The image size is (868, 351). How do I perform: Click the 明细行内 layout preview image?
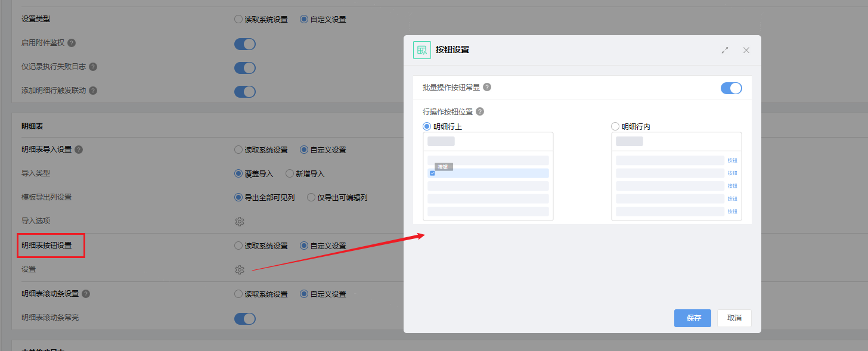pos(677,176)
